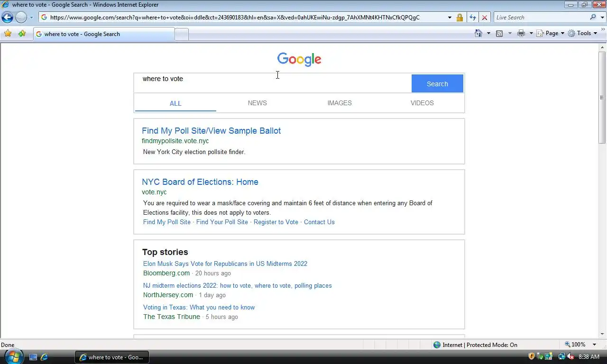Viewport: 607px width, 364px height.
Task: Click the Show Desktop quick launch icon
Action: pos(33,357)
